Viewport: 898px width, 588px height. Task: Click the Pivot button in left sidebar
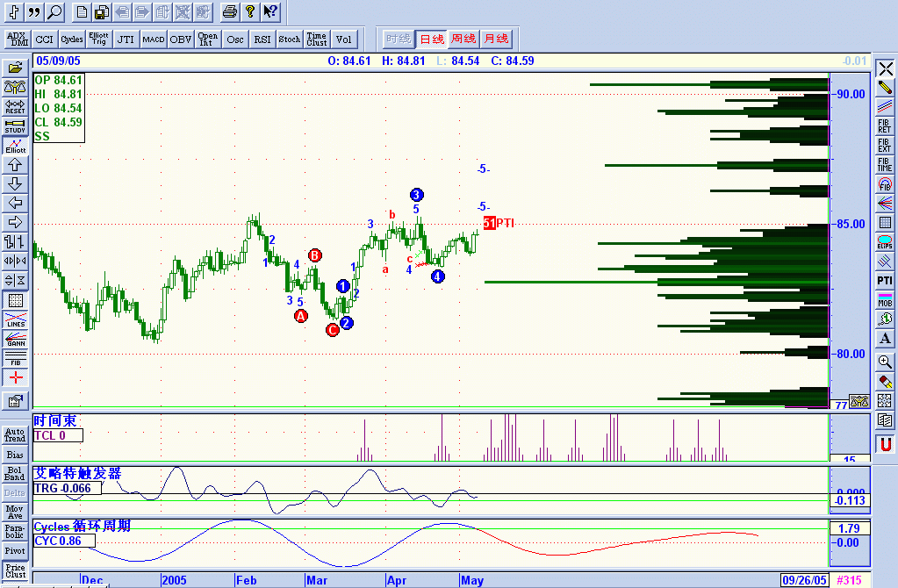coord(15,551)
